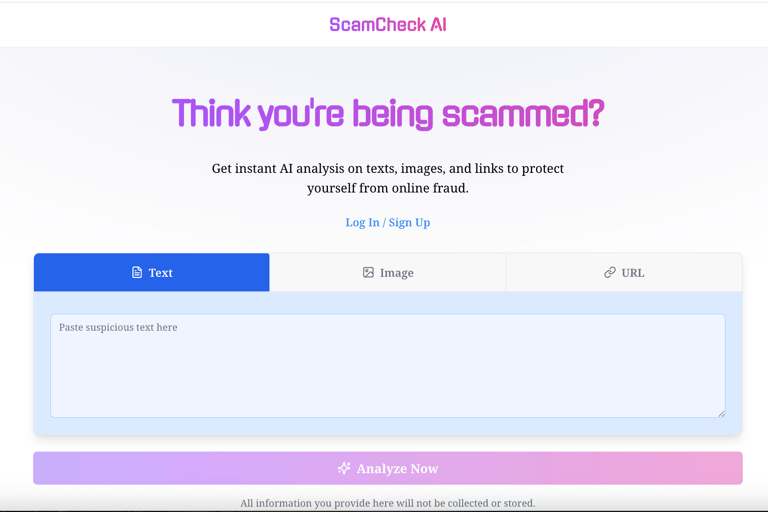Click the "Think you're being scammed?" heading

click(388, 114)
